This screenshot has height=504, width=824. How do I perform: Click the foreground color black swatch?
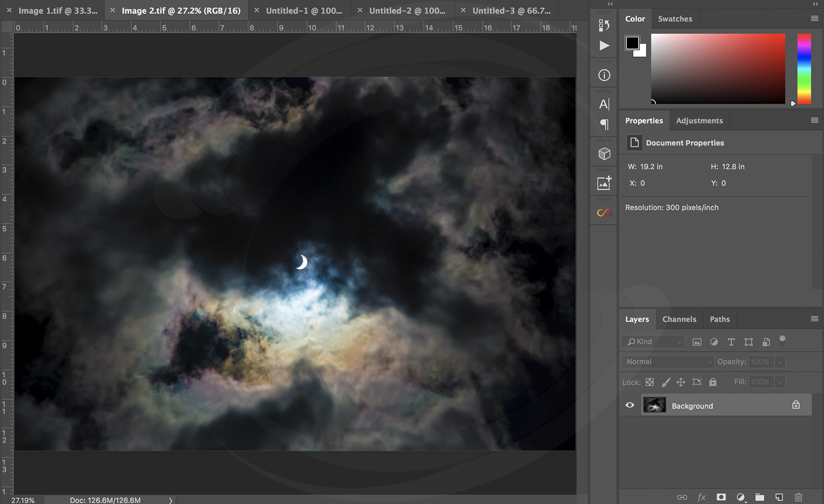[632, 43]
